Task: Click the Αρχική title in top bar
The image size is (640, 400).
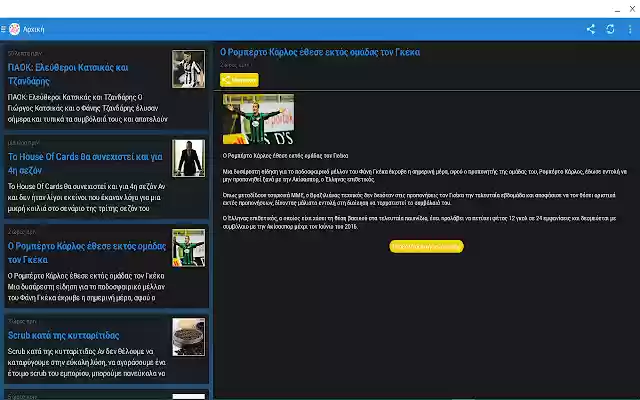Action: coord(33,29)
